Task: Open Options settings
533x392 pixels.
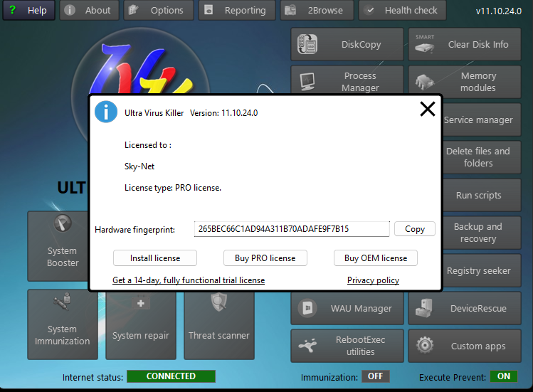Action: click(159, 10)
